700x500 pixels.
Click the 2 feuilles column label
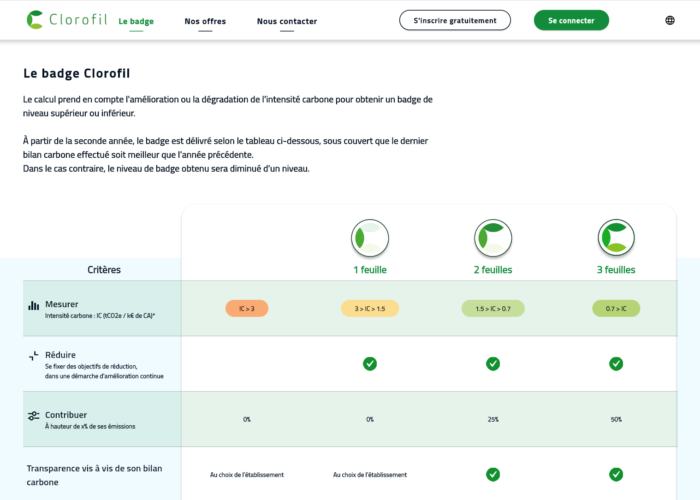(x=493, y=270)
